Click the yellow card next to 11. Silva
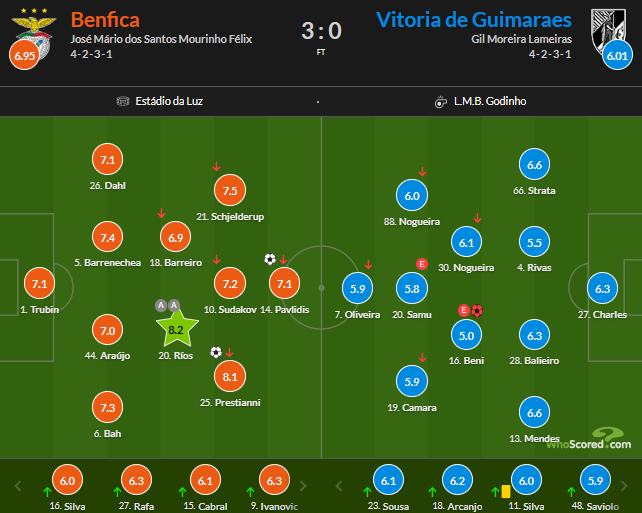The height and width of the screenshot is (513, 642). 506,491
